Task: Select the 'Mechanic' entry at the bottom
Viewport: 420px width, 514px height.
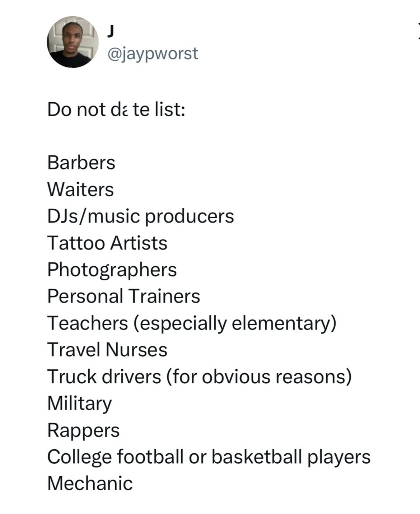Action: point(90,483)
